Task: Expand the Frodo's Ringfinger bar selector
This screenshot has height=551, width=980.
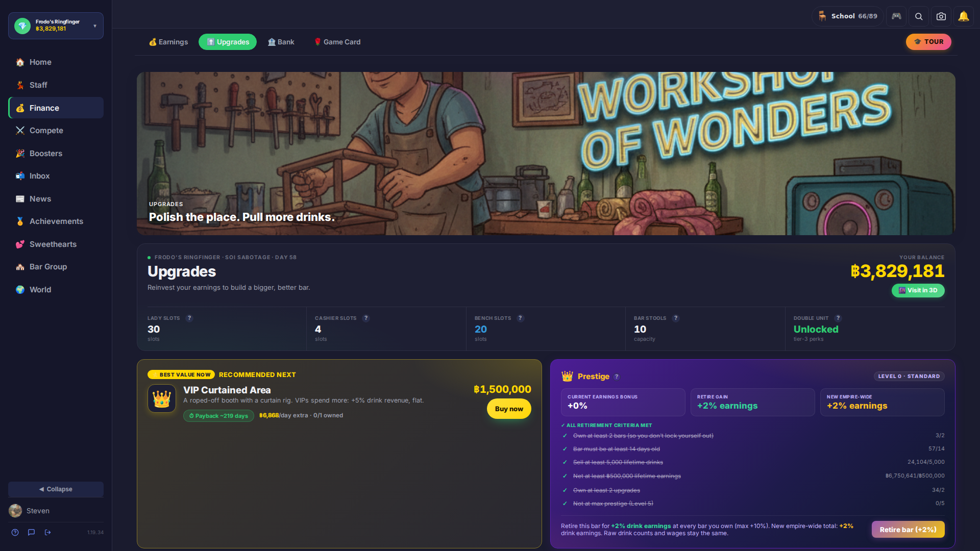Action: click(56, 26)
